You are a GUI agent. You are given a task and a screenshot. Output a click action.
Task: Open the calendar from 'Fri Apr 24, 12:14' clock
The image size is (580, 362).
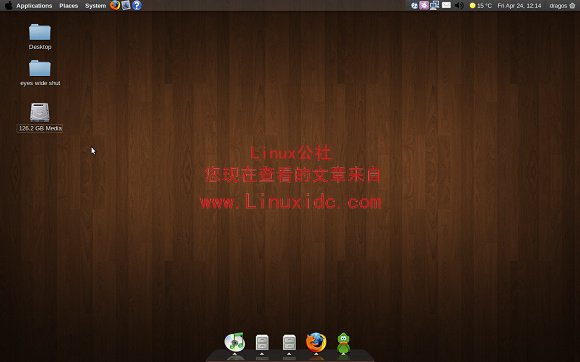point(519,6)
